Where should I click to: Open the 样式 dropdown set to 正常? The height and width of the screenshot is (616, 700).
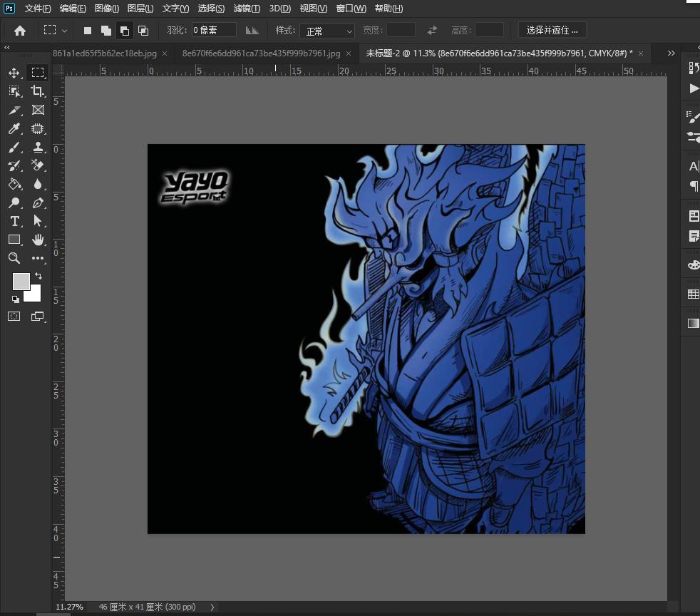(328, 31)
